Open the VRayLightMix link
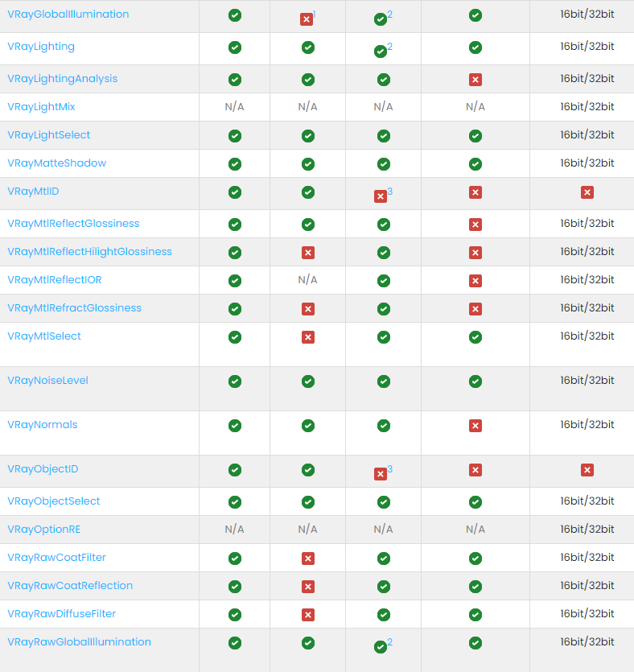634x672 pixels. pyautogui.click(x=41, y=107)
